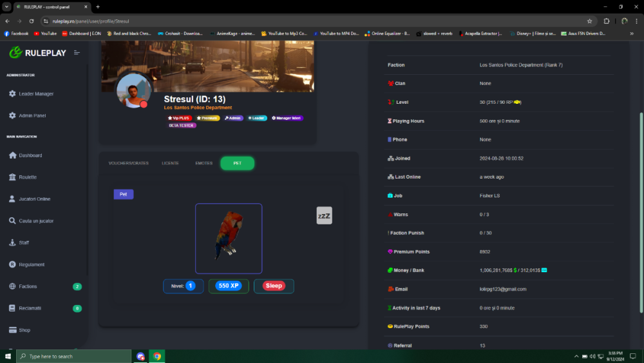This screenshot has width=644, height=363.
Task: Open Factions globe icon
Action: coord(12,286)
